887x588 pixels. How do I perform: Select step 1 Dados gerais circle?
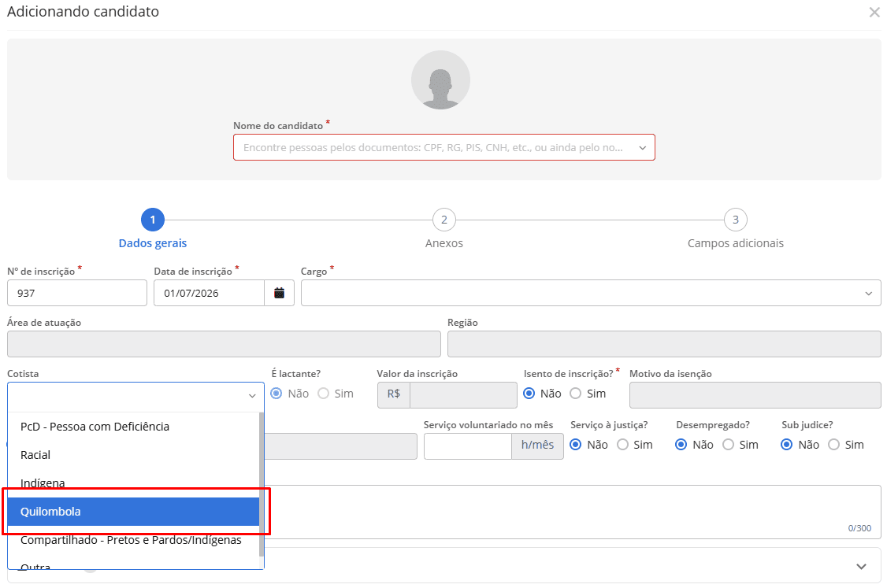(153, 220)
